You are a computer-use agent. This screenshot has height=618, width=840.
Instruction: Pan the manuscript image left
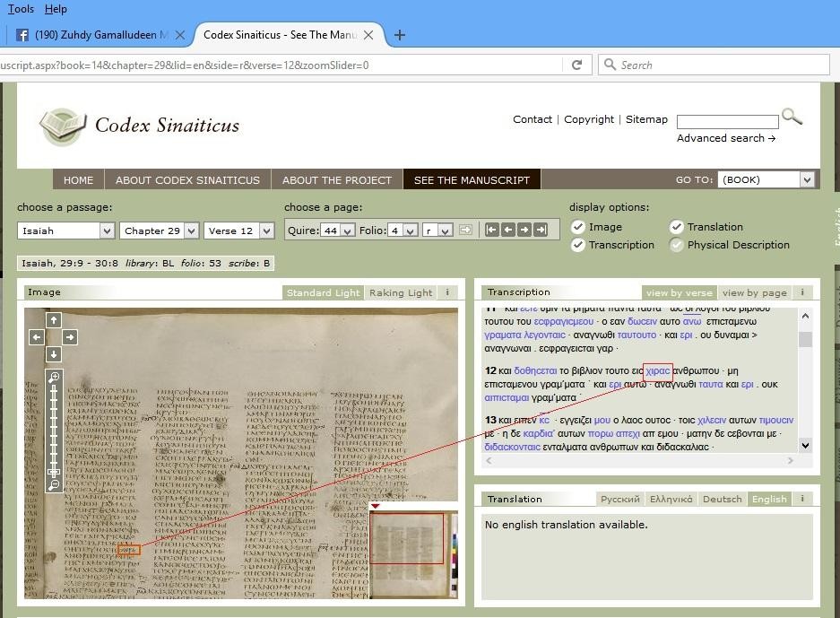coord(37,337)
